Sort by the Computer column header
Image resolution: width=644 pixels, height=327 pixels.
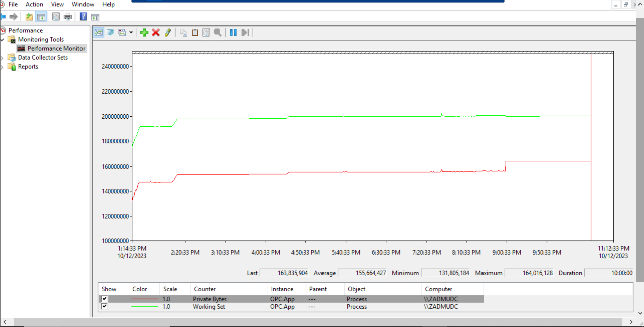point(452,289)
